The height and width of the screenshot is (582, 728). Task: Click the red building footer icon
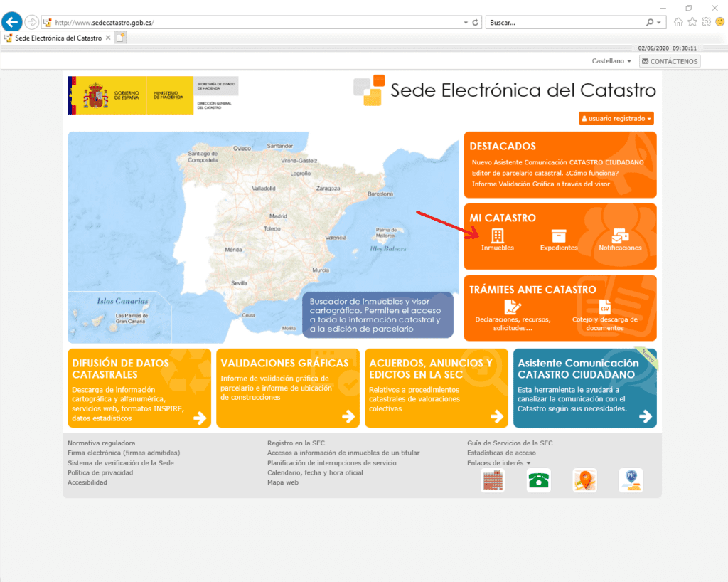click(493, 480)
